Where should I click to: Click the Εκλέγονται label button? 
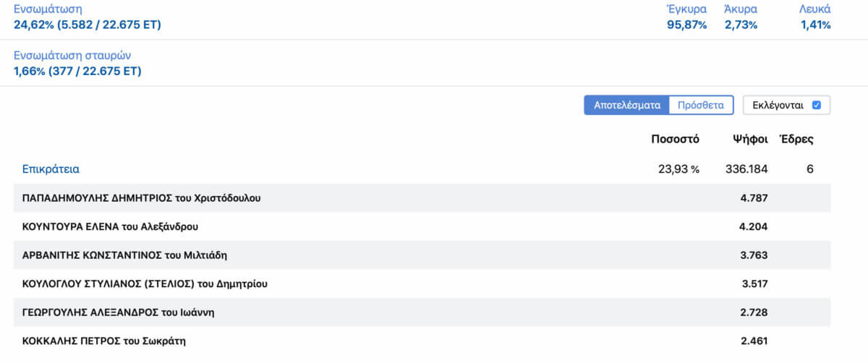click(x=787, y=105)
